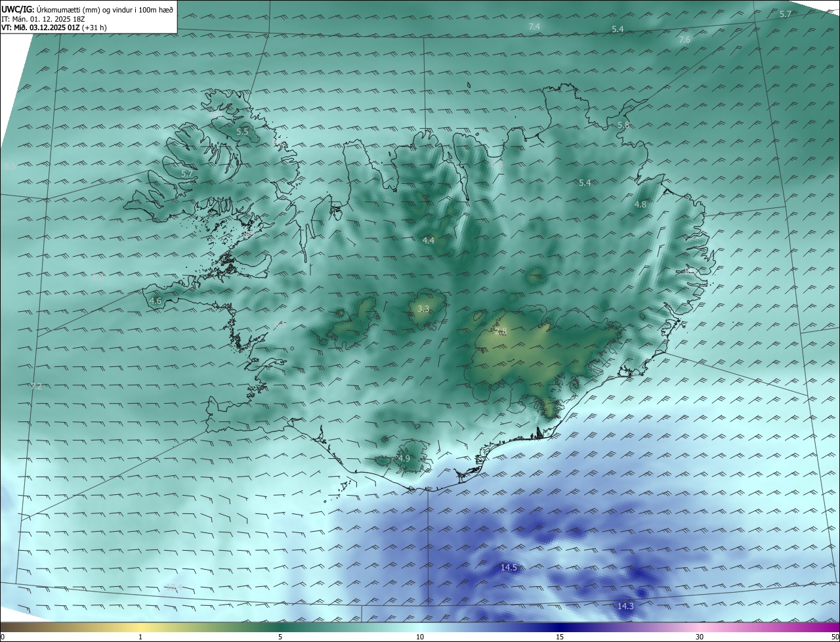Screen dimensions: 840x642
Task: Click the "1" tick label on the color scale
Action: click(140, 637)
